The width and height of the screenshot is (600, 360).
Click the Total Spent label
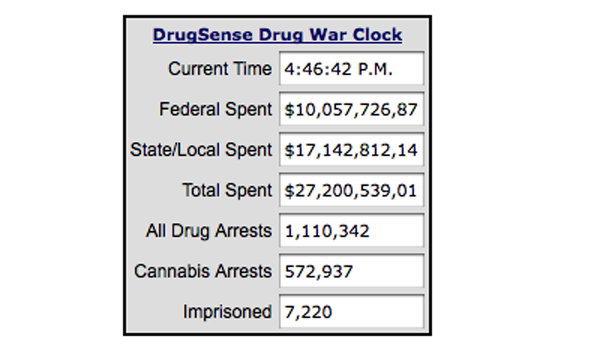227,190
